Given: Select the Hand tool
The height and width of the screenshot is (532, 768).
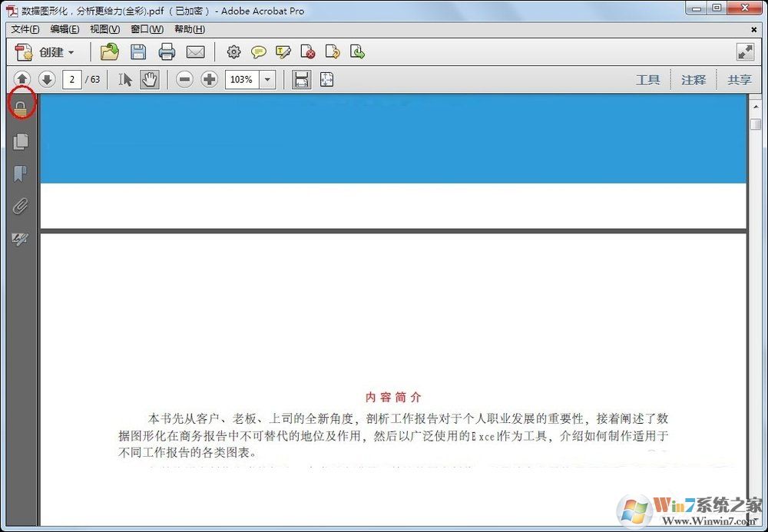Looking at the screenshot, I should 149,78.
